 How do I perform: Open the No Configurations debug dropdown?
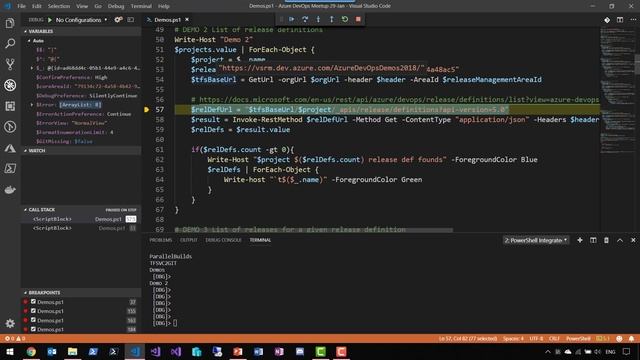81,20
